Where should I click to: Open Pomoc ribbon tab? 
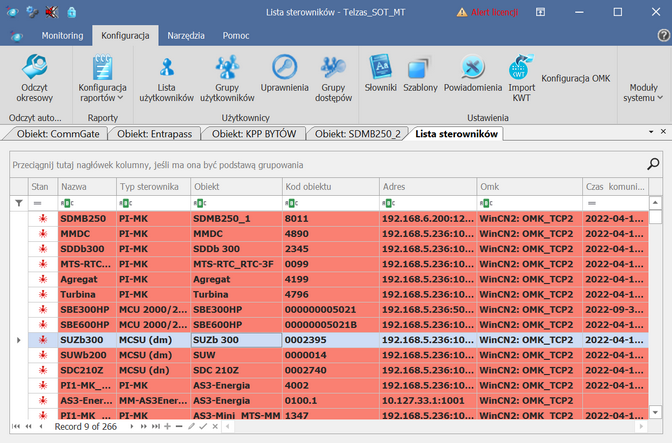tap(236, 36)
